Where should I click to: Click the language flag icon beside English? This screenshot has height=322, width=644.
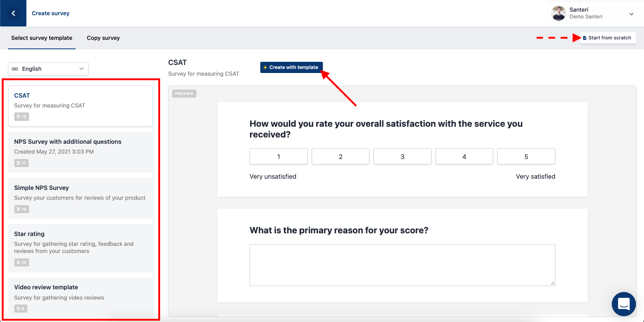tap(15, 69)
